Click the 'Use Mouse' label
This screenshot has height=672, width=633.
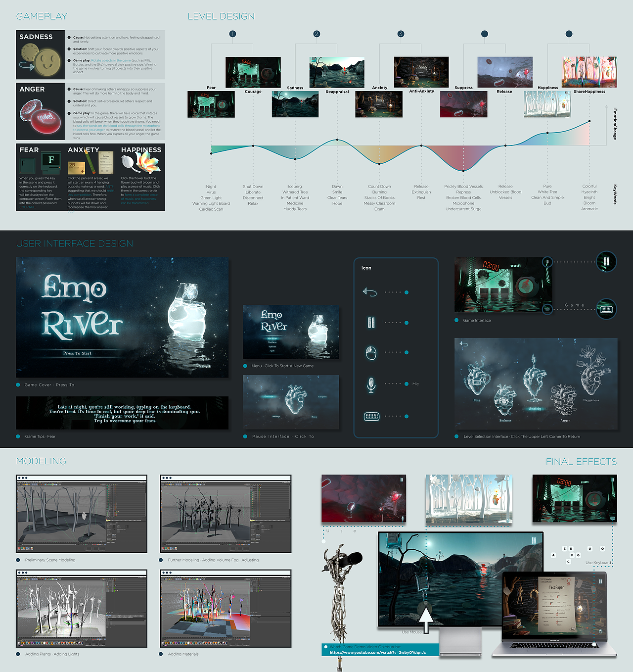412,632
